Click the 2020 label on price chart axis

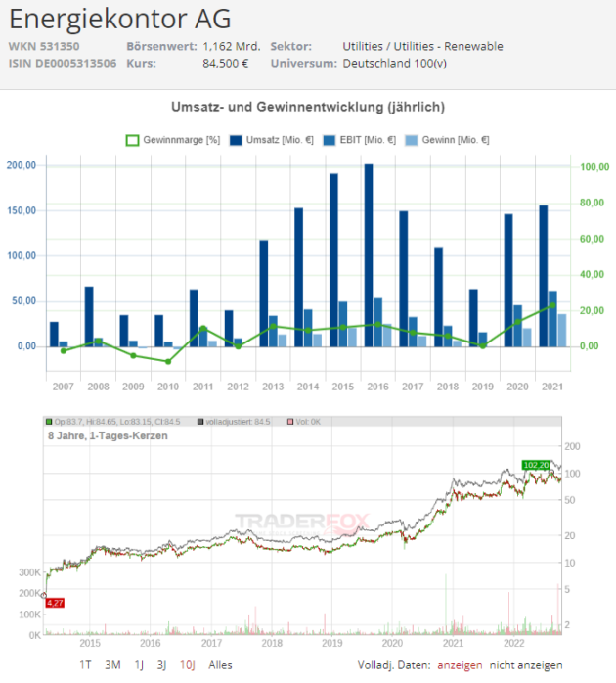click(392, 643)
